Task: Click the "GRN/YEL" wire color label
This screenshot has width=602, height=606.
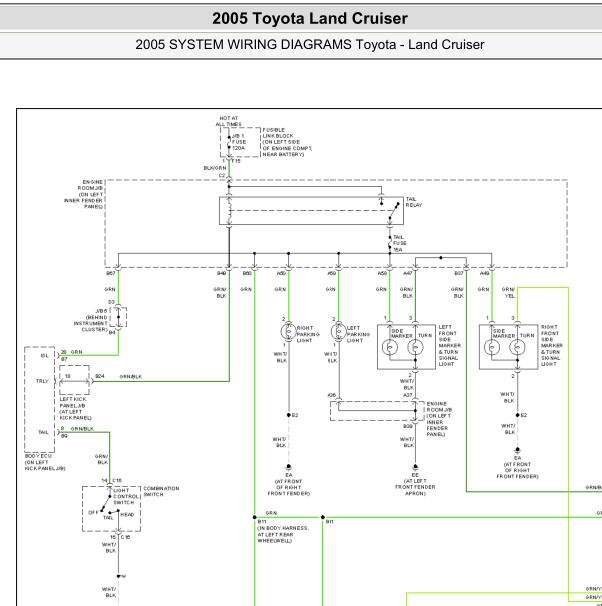Action: (508, 293)
